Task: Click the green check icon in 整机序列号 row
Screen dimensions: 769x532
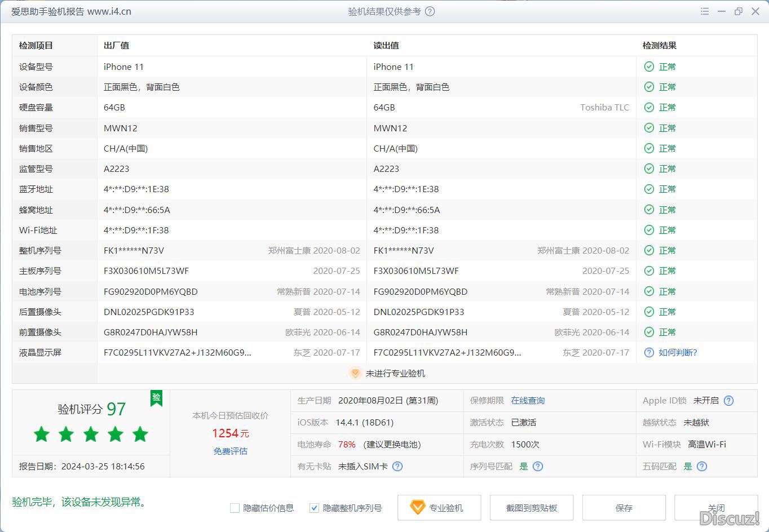Action: [649, 250]
